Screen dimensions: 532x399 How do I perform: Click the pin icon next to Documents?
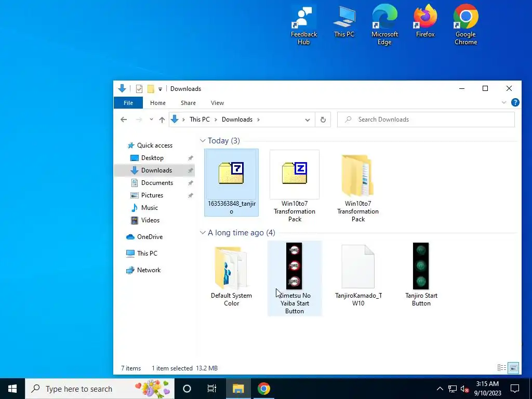pos(190,183)
